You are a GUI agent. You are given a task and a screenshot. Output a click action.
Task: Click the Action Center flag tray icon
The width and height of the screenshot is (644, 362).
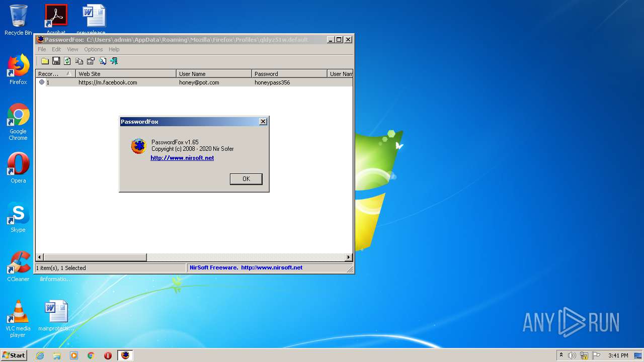(x=596, y=355)
